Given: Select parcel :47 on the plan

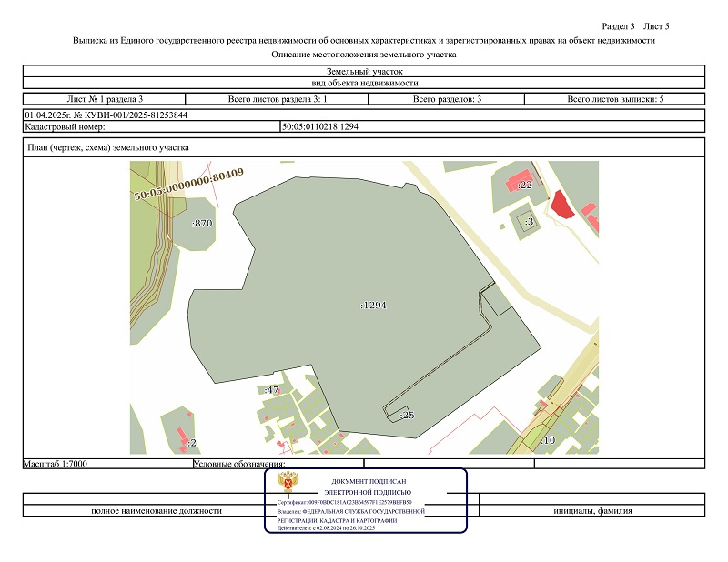Looking at the screenshot, I should tap(271, 389).
